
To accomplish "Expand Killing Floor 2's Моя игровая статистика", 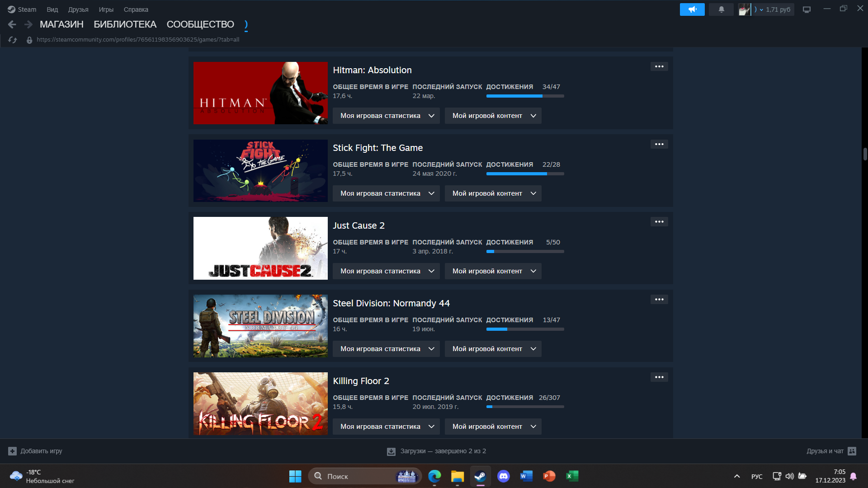I will coord(386,427).
